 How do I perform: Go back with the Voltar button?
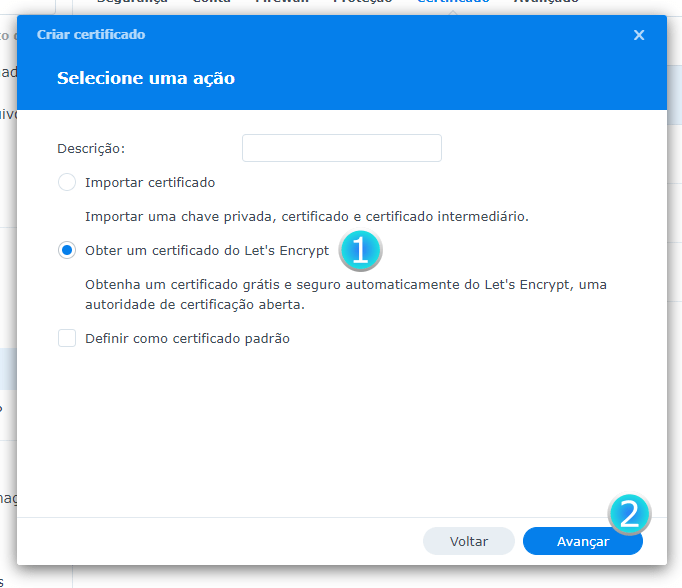pyautogui.click(x=468, y=541)
